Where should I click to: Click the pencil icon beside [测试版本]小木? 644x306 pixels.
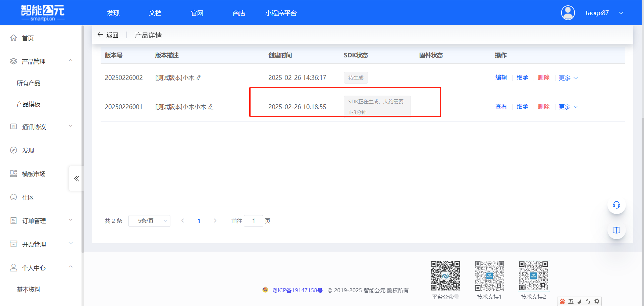click(x=199, y=78)
